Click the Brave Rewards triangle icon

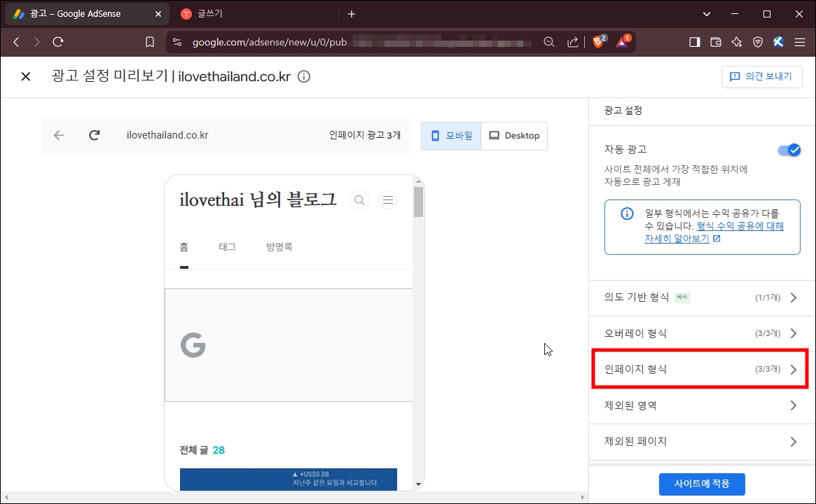coord(621,41)
